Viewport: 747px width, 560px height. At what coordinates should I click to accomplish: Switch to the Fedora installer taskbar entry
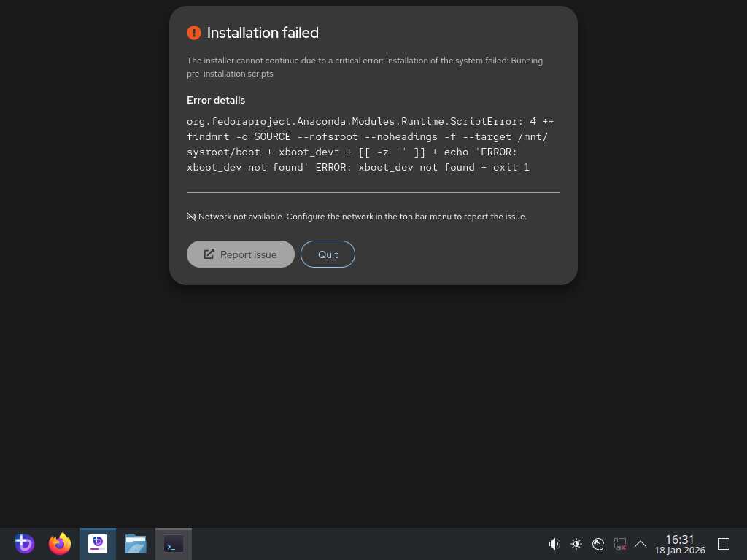(x=98, y=544)
